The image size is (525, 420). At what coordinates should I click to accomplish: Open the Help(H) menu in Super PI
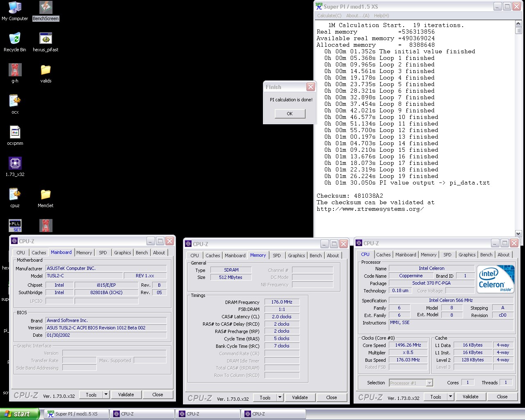(381, 16)
